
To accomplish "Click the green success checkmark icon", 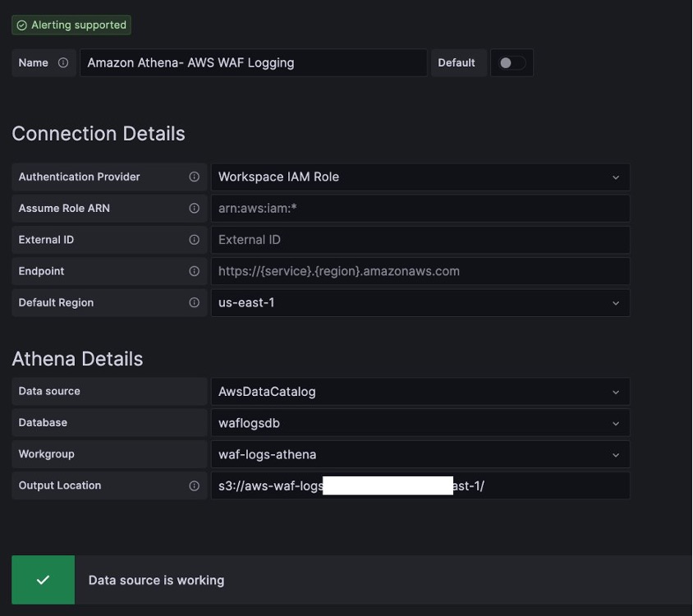I will pyautogui.click(x=43, y=580).
